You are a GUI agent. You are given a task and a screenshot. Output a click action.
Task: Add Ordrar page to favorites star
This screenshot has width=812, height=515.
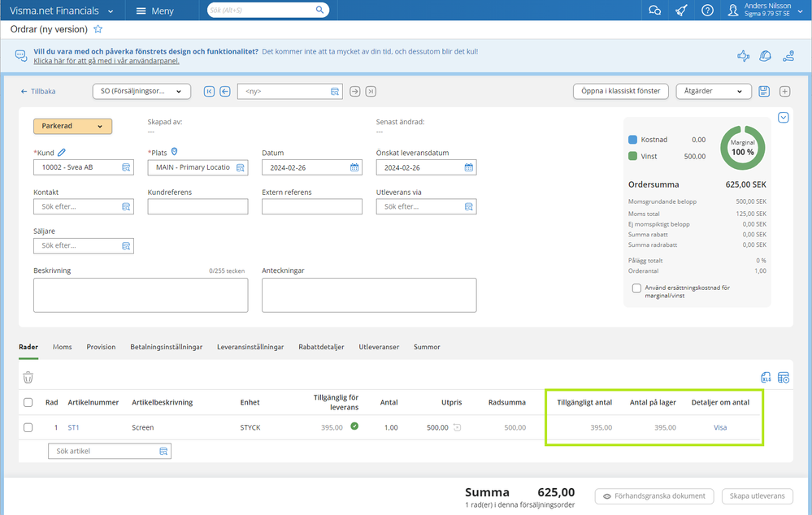click(x=98, y=29)
